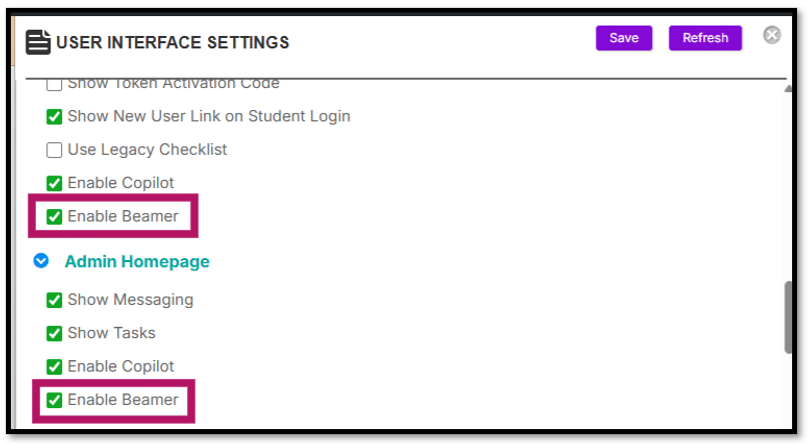The width and height of the screenshot is (809, 444).
Task: Click the Admin Homepage section heading
Action: (x=137, y=261)
